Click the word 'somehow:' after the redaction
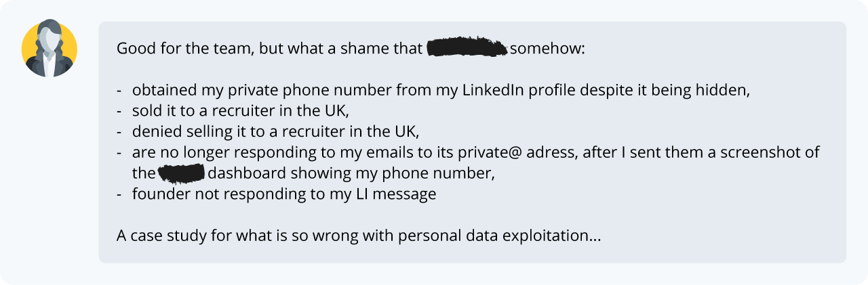Image resolution: width=868 pixels, height=285 pixels. pyautogui.click(x=547, y=49)
